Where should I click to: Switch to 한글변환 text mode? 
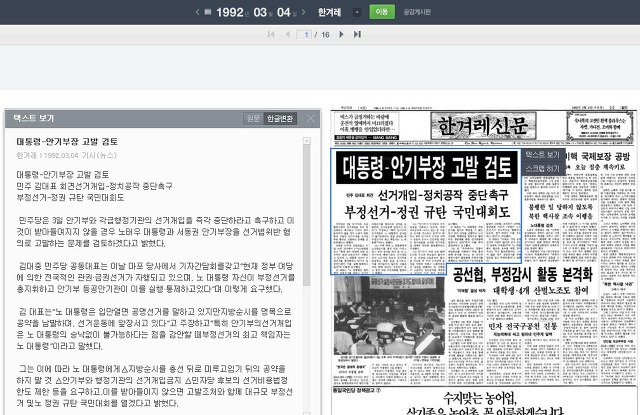pos(280,118)
